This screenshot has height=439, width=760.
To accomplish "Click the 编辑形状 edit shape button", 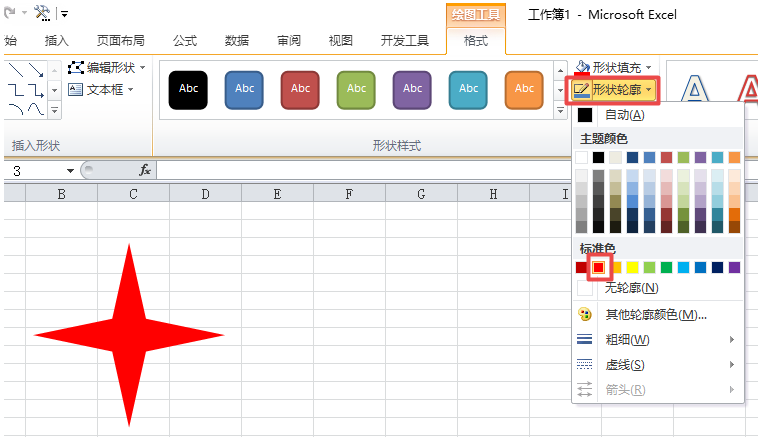I will pyautogui.click(x=107, y=68).
